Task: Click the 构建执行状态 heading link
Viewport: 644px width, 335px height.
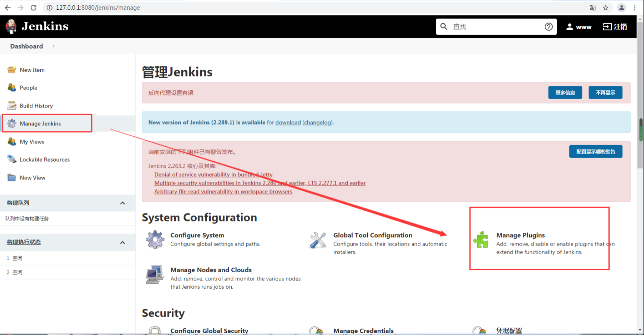Action: [24, 242]
